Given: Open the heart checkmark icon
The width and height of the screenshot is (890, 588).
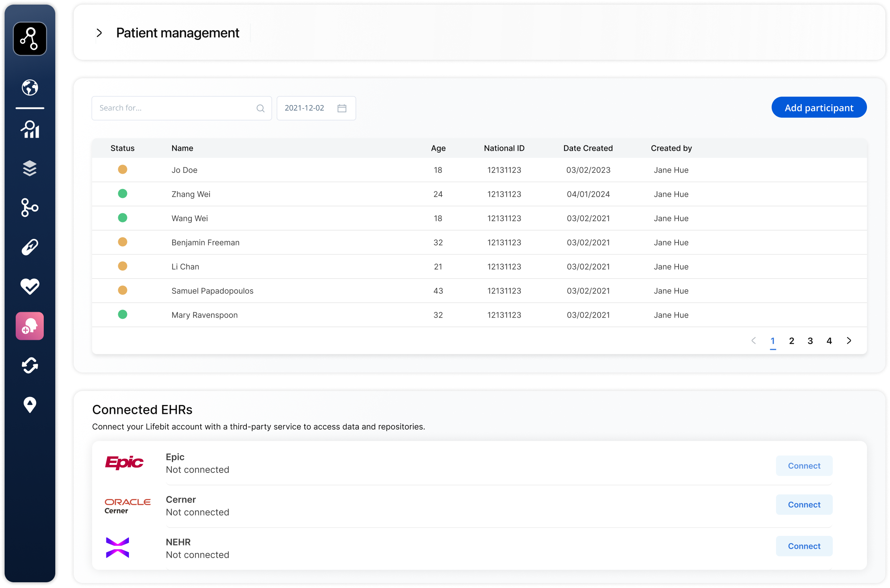Looking at the screenshot, I should click(30, 286).
